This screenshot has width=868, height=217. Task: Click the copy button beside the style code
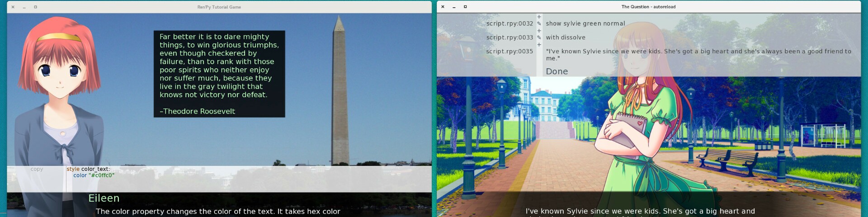37,169
